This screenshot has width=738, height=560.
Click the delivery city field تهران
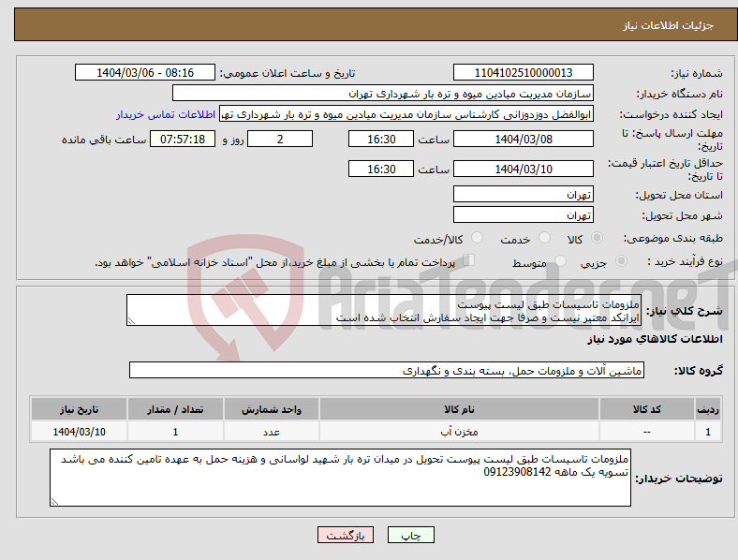[x=524, y=214]
